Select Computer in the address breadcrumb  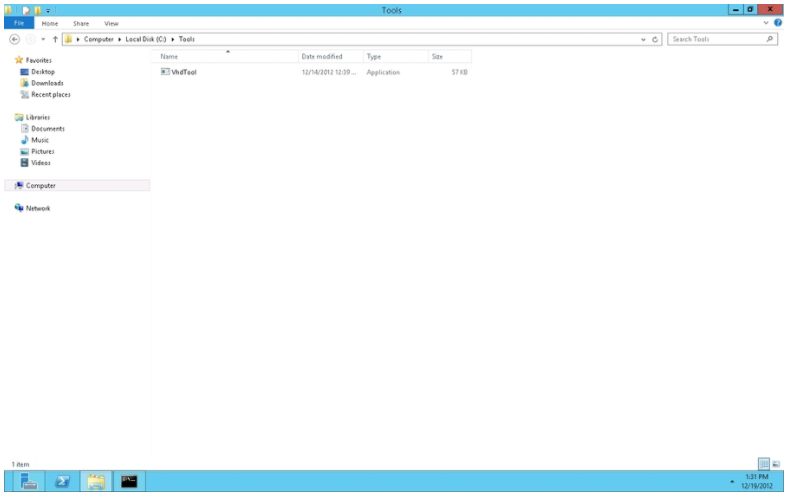pos(98,39)
